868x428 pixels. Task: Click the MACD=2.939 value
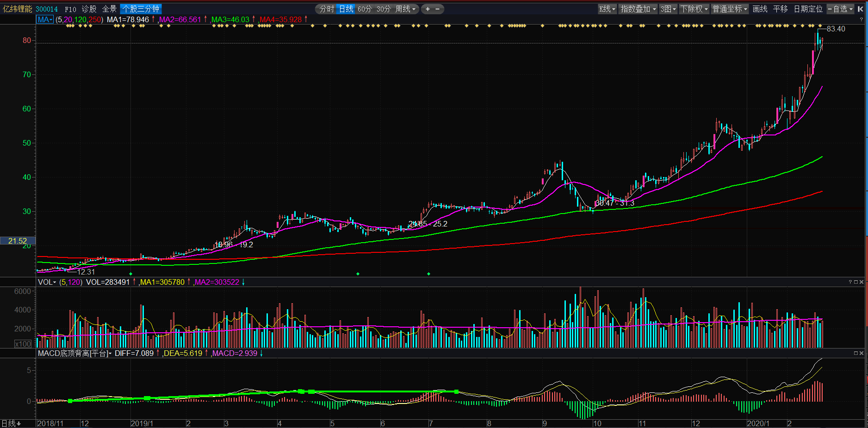[x=235, y=353]
